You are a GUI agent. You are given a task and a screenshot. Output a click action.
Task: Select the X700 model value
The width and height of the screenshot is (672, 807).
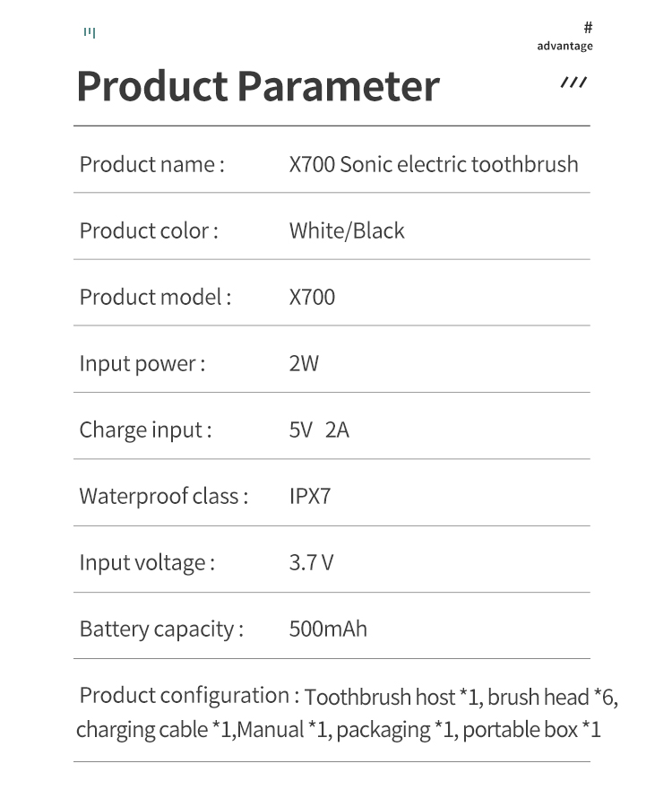pyautogui.click(x=312, y=297)
